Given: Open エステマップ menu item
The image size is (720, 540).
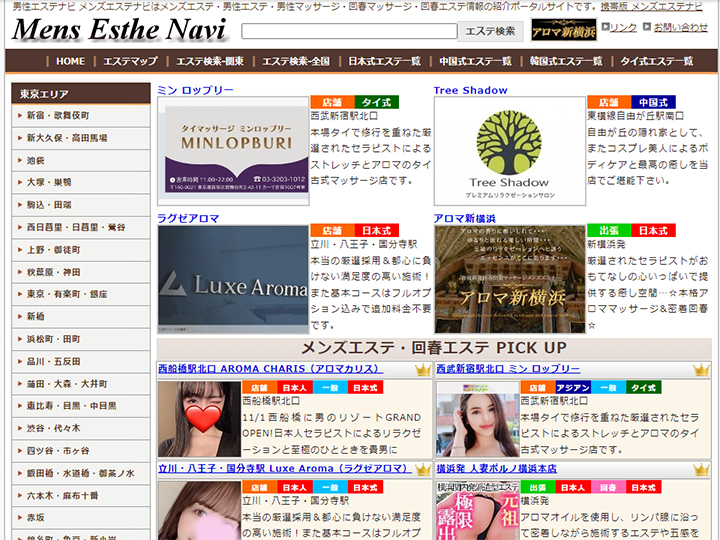Looking at the screenshot, I should (130, 61).
